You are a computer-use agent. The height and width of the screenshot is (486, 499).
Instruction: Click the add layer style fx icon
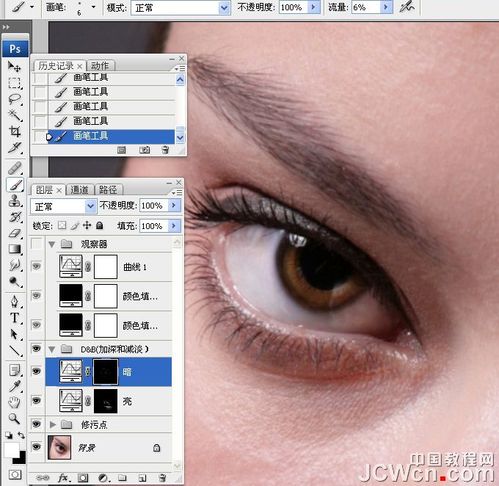(x=64, y=478)
